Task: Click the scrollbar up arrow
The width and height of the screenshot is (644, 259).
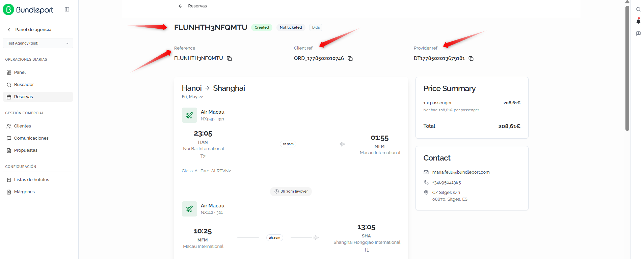Action: [x=627, y=2]
